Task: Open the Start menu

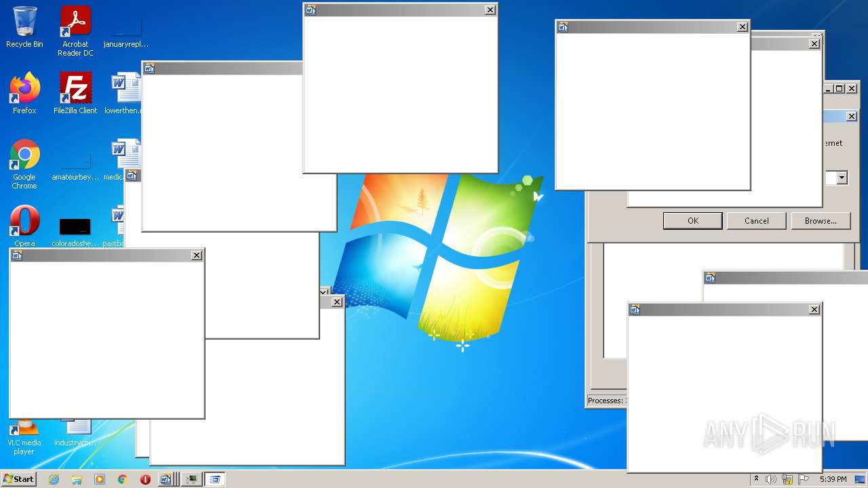Action: [x=18, y=479]
